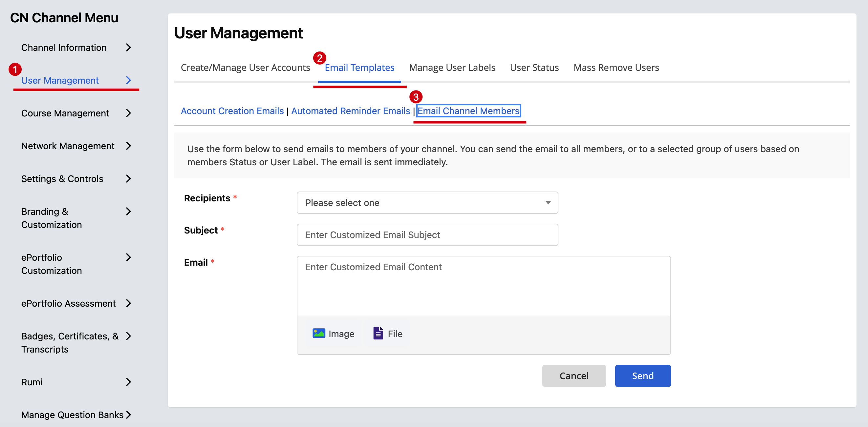Select the Email Templates tab

tap(359, 68)
